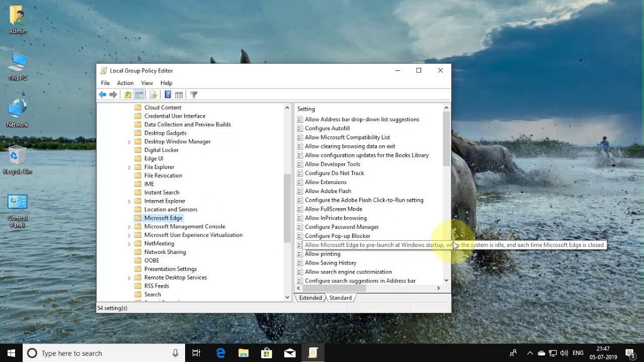Select the Cloud Content folder
Viewport: 644px width, 362px height.
coord(163,108)
